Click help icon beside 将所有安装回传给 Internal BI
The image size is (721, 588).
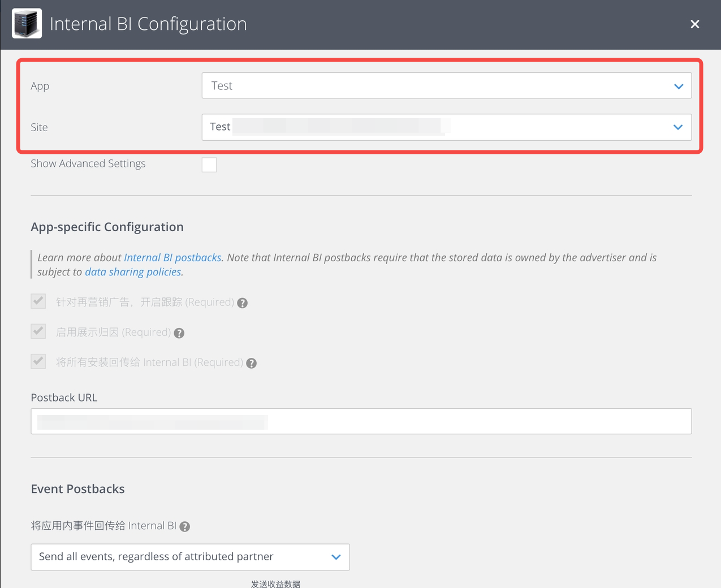252,363
